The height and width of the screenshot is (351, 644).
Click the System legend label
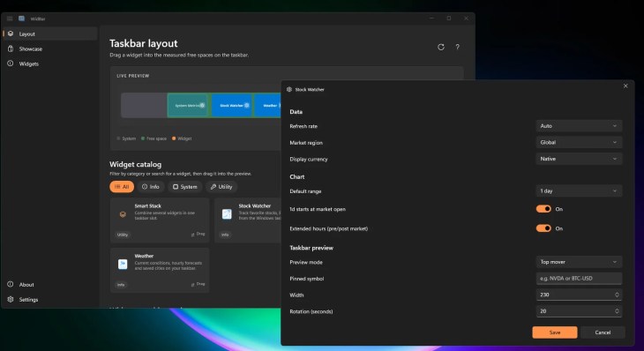(x=129, y=138)
